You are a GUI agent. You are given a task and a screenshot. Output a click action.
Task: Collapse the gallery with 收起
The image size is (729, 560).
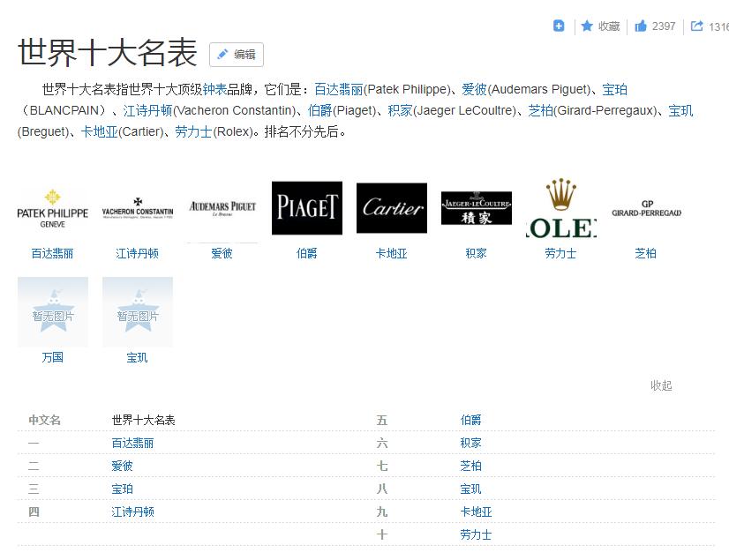pyautogui.click(x=661, y=385)
